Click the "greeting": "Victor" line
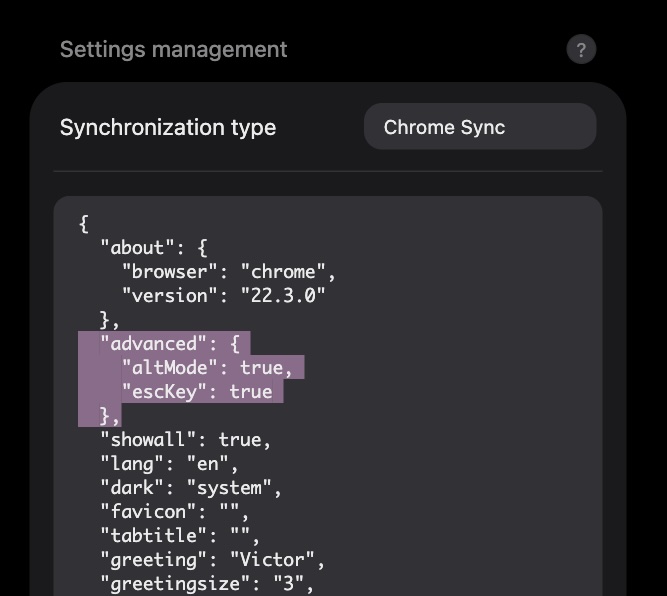Viewport: 667px width, 596px height. [213, 559]
